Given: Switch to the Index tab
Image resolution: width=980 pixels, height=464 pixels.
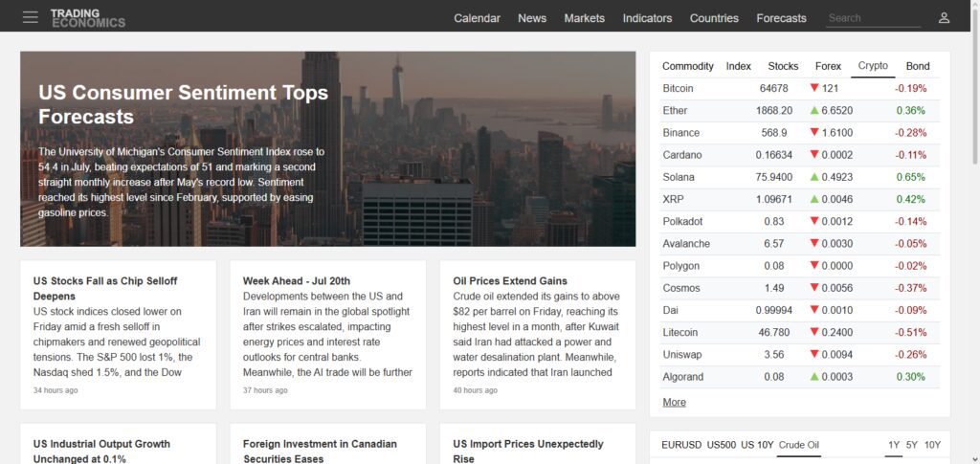Looking at the screenshot, I should pyautogui.click(x=738, y=66).
